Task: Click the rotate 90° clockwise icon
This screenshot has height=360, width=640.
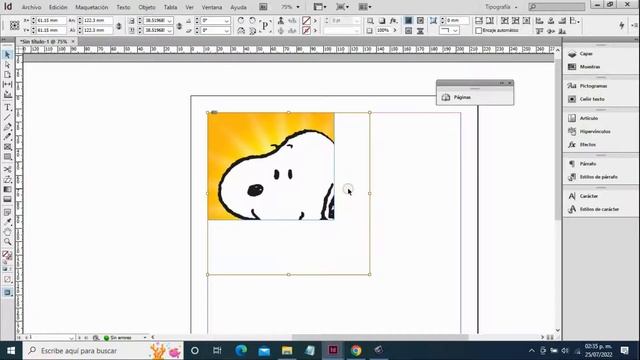Action: point(241,20)
